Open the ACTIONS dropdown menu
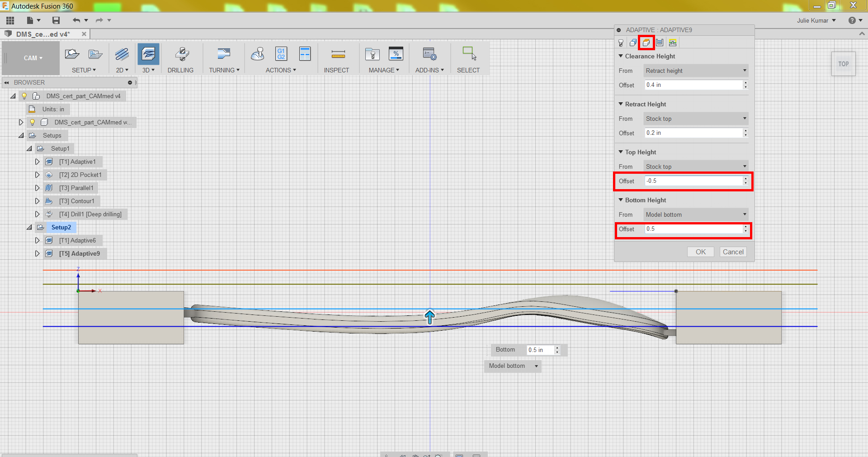The image size is (868, 457). [281, 70]
